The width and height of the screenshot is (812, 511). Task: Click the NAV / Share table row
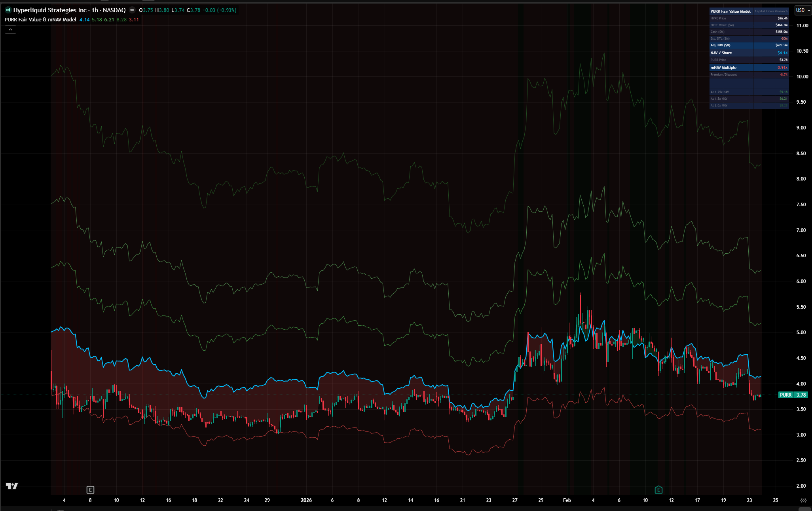click(749, 53)
